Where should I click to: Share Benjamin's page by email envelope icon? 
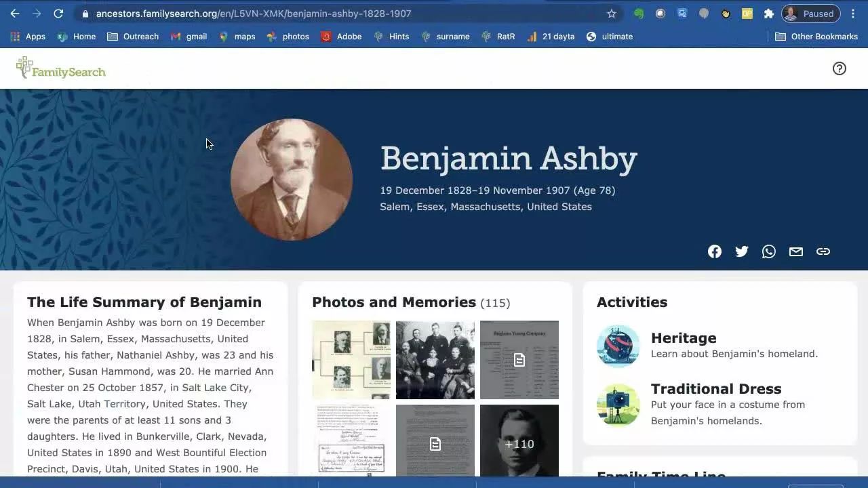796,251
